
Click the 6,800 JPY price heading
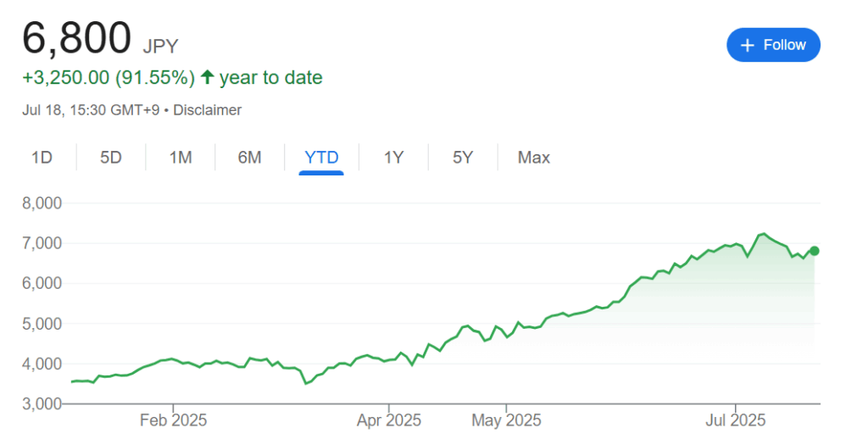100,39
